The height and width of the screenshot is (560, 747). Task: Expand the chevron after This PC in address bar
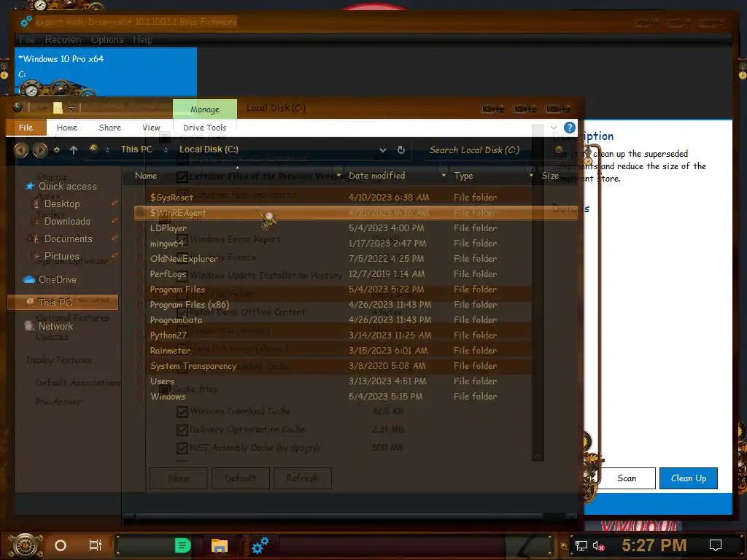166,149
